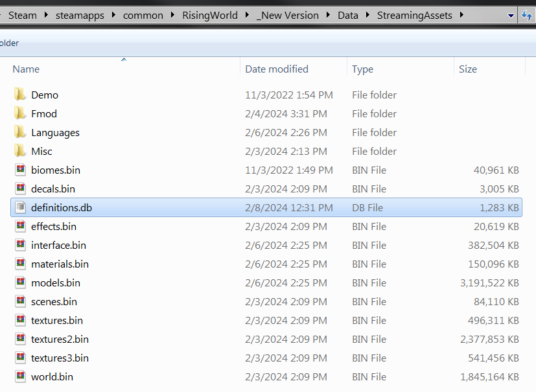The width and height of the screenshot is (536, 392).
Task: Open the Demo folder icon
Action: (x=20, y=95)
